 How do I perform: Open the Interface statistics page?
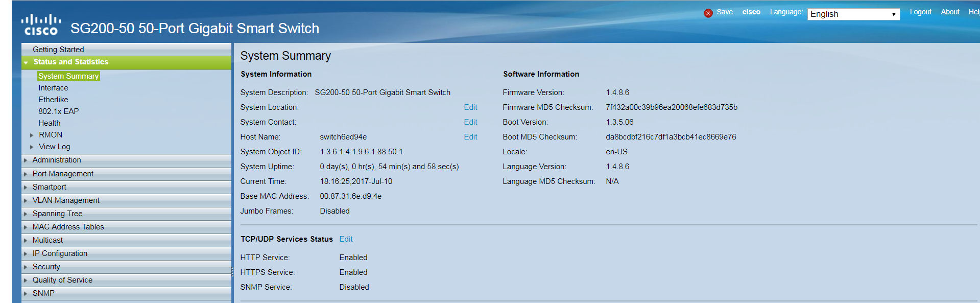[53, 88]
